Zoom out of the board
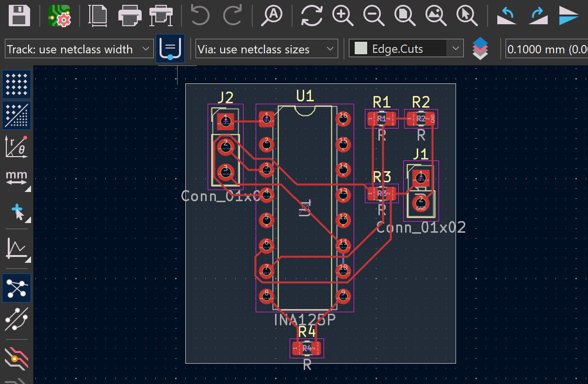Viewport: 588px width, 384px height. coord(374,16)
